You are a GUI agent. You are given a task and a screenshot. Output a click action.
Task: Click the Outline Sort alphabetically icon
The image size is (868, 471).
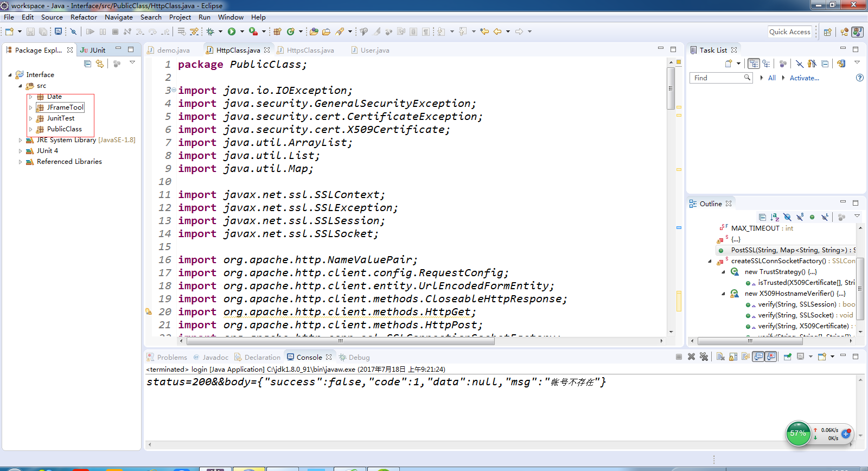pos(775,217)
